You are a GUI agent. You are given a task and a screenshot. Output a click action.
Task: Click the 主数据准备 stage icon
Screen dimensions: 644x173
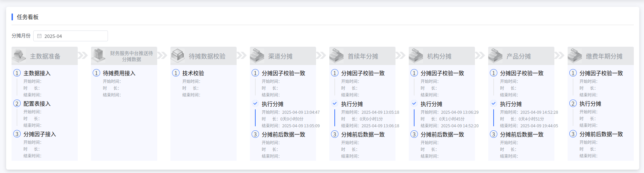coord(19,56)
